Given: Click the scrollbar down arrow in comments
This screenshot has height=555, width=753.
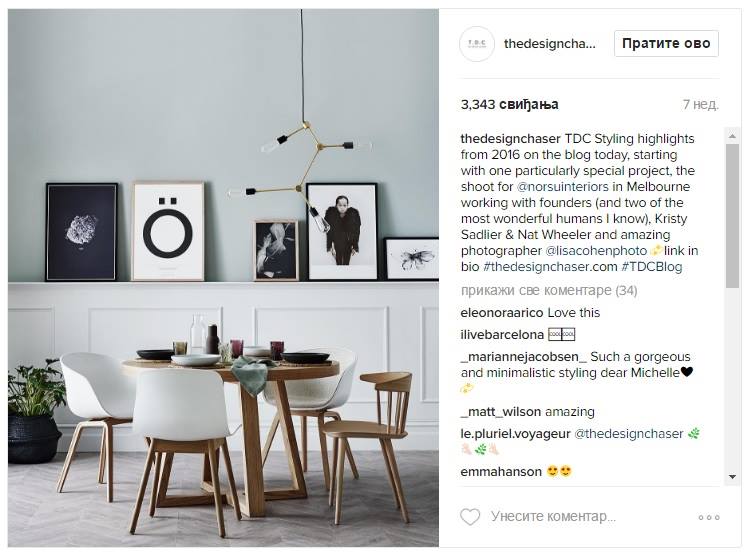Looking at the screenshot, I should [x=732, y=477].
